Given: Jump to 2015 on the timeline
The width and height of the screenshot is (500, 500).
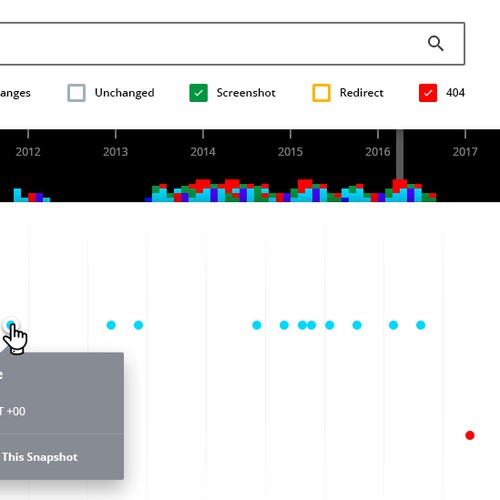Looking at the screenshot, I should click(290, 152).
